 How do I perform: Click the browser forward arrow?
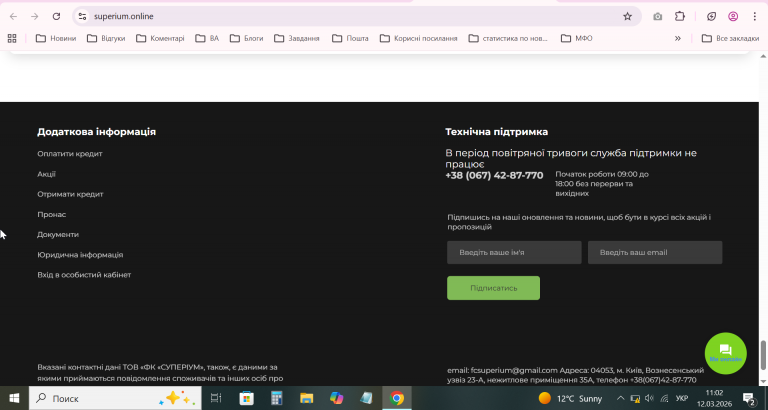[34, 16]
